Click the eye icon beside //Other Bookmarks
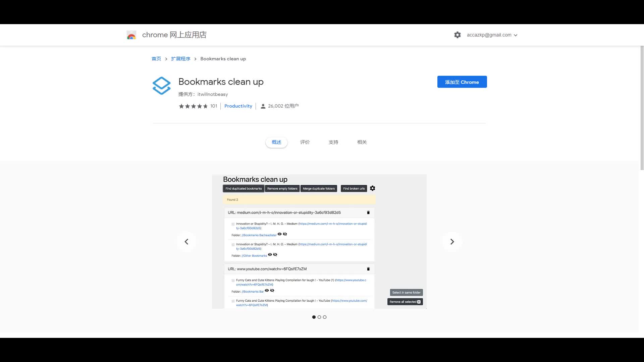Viewport: 644px width, 362px height. (270, 255)
